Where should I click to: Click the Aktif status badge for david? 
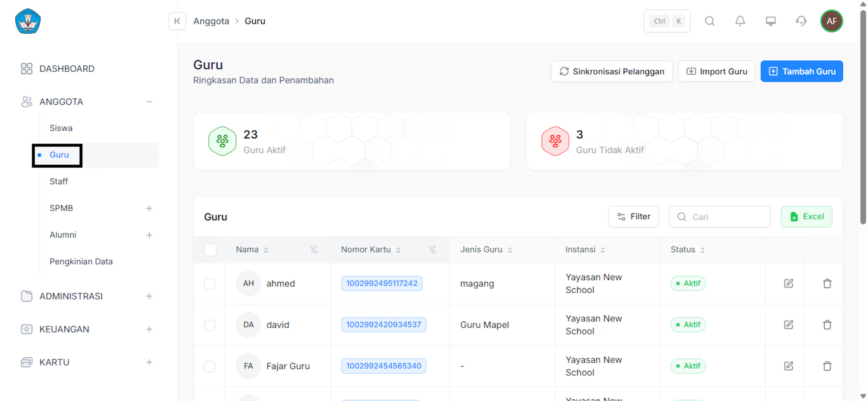688,325
